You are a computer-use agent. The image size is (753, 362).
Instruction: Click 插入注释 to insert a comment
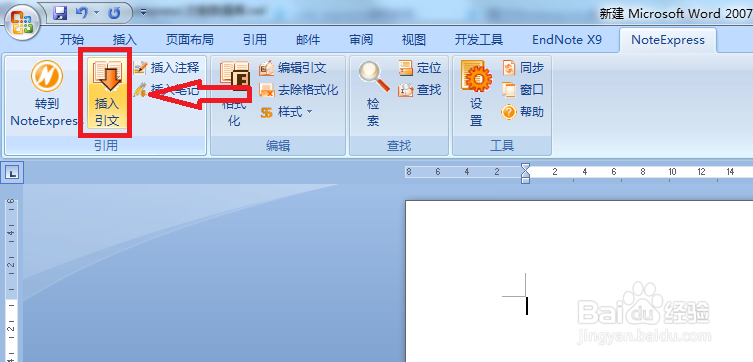[166, 68]
